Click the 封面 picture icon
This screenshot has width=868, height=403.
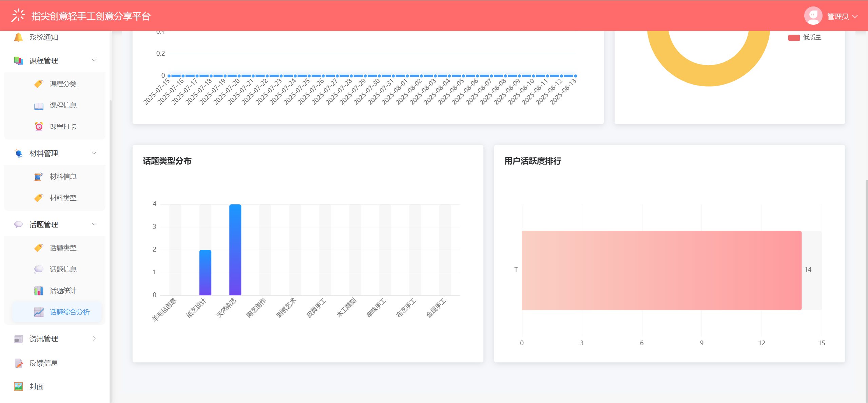tap(18, 386)
